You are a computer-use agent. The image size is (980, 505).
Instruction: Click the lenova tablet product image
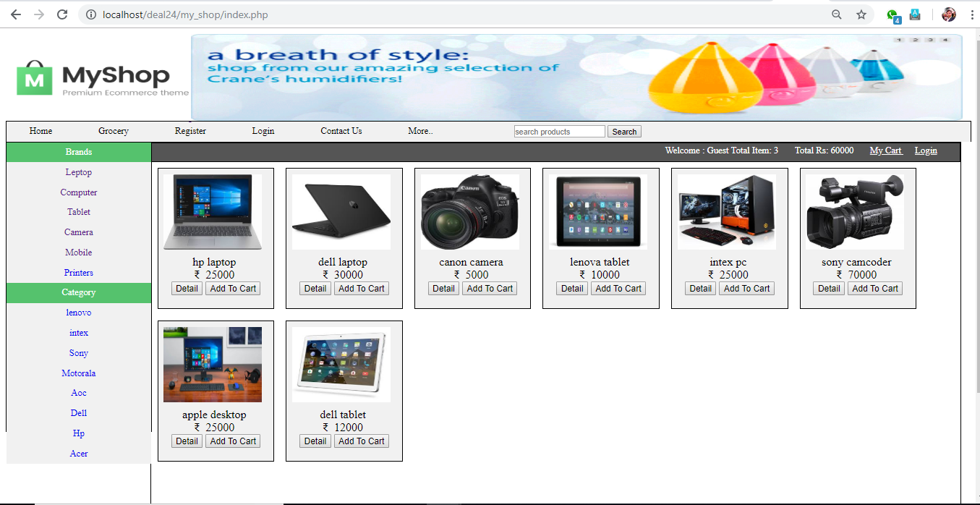(x=598, y=212)
